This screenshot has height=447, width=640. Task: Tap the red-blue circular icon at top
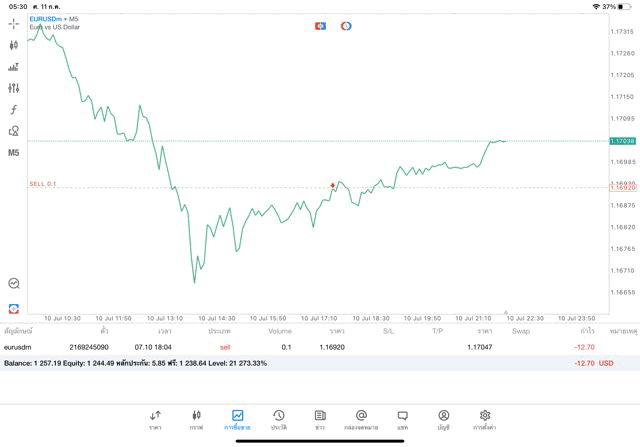pos(346,26)
